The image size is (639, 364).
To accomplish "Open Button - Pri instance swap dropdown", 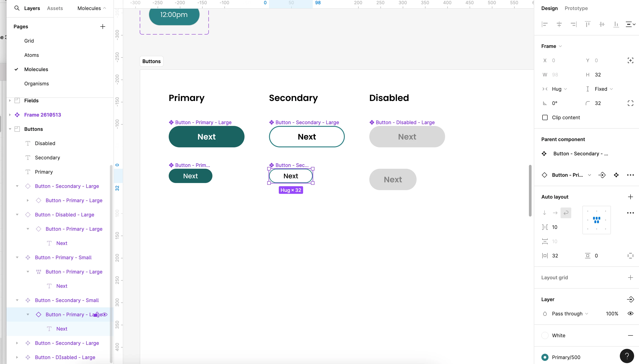I will [590, 175].
